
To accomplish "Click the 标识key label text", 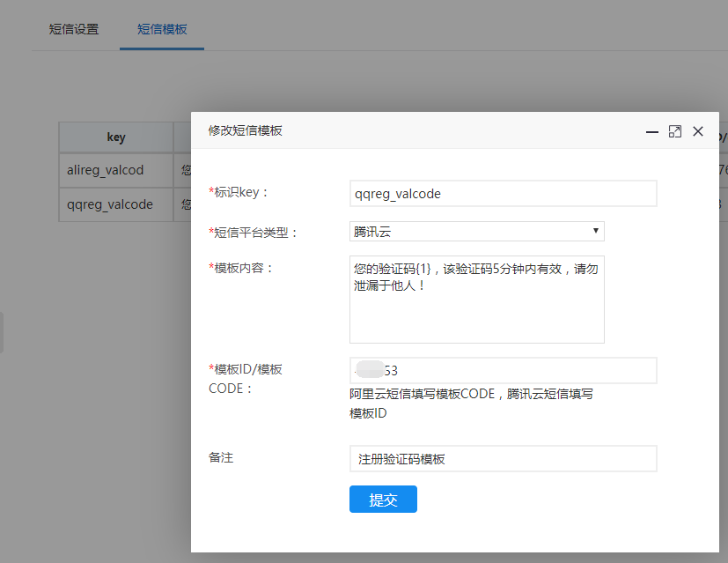I will pyautogui.click(x=241, y=193).
